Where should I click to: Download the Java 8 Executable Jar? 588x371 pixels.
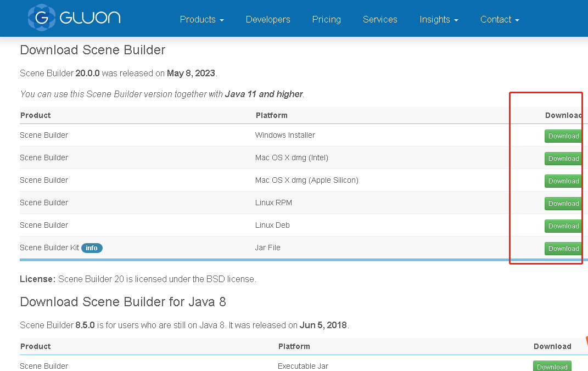(552, 367)
